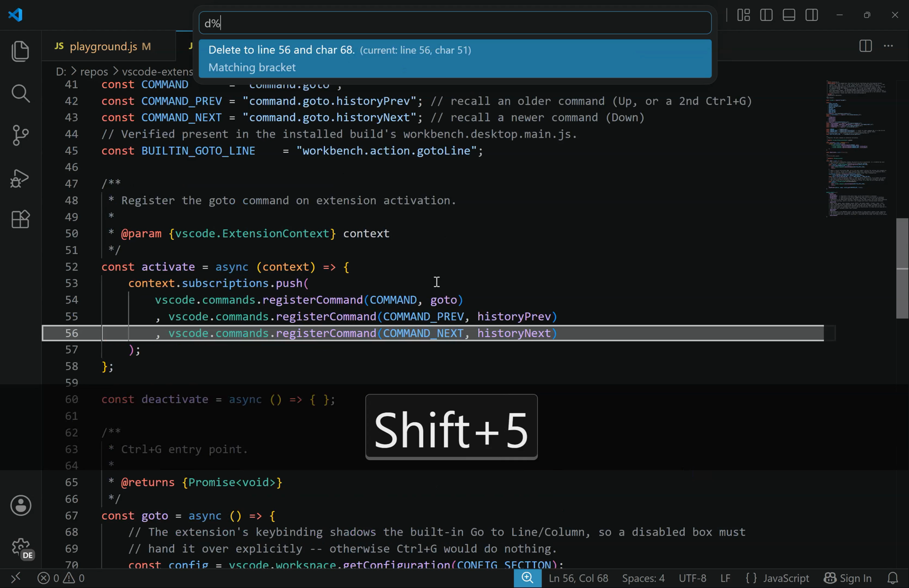Screen dimensions: 909x588
Task: Click the code minimap preview
Action: (x=857, y=149)
